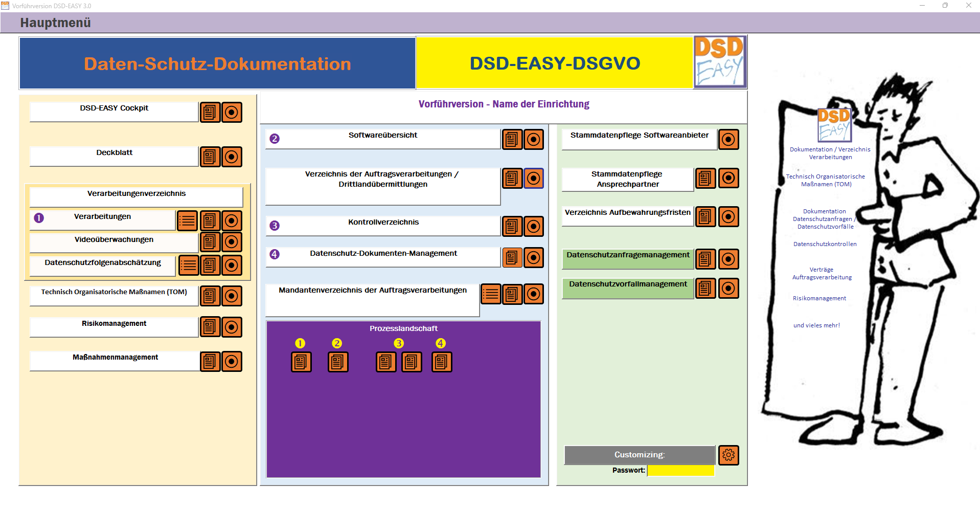Open the list icon next to Verarbeitungen

coord(187,220)
